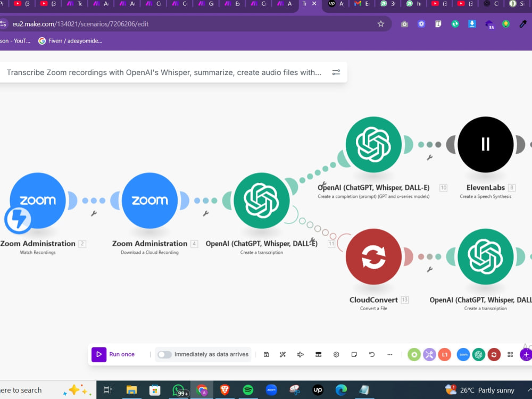Toggle the Immediately as data arrives schedule switch
Viewport: 532px width, 399px height.
(164, 354)
